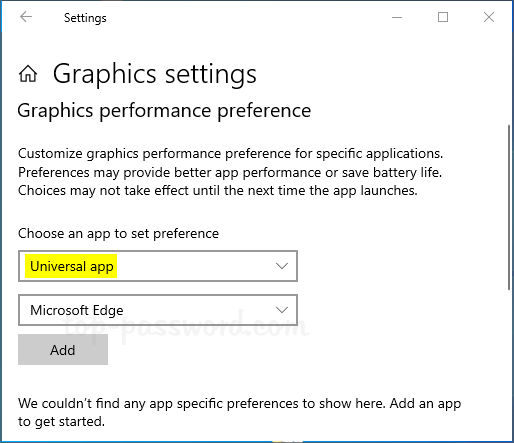Open the Settings home icon
The width and height of the screenshot is (514, 443).
(28, 74)
